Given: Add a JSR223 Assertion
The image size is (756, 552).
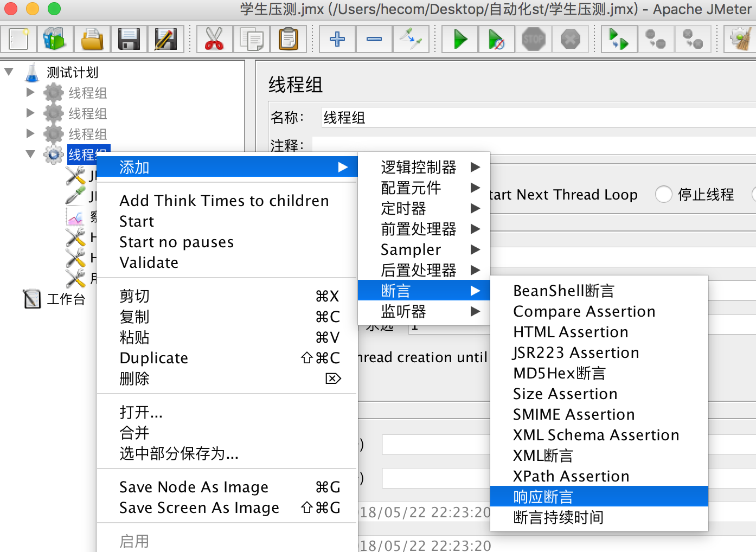Looking at the screenshot, I should click(x=599, y=352).
